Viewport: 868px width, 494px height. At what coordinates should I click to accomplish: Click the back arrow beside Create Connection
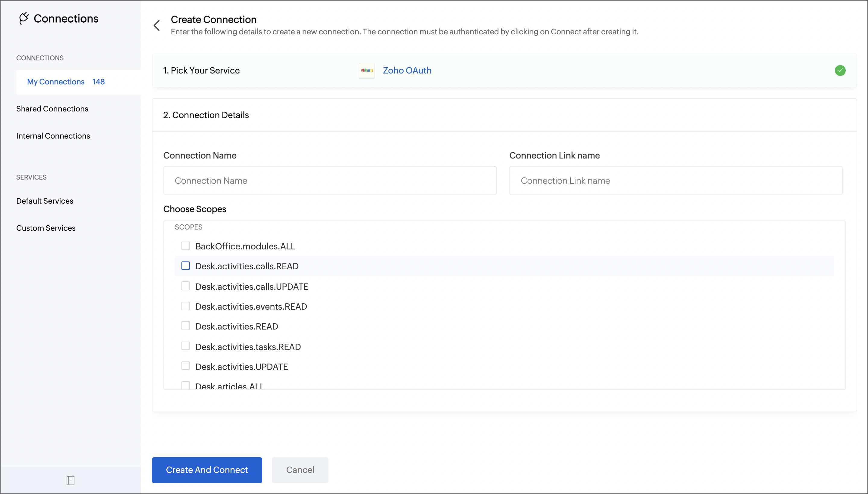click(x=157, y=25)
